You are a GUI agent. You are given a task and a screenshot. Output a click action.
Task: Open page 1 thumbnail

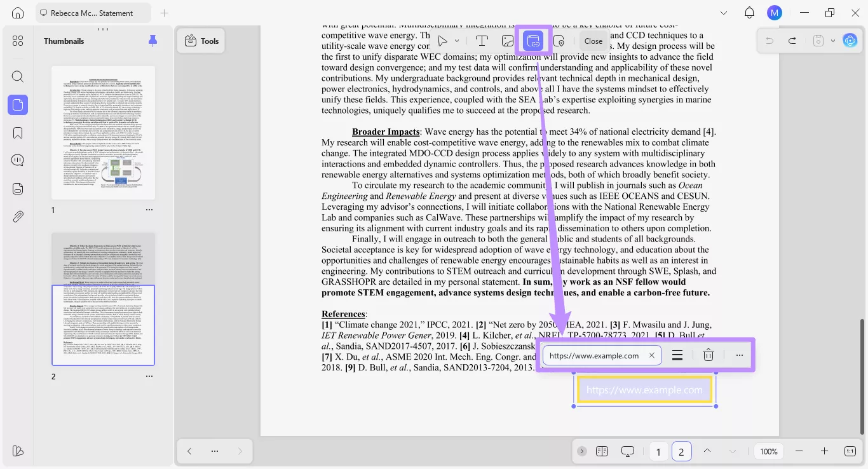[x=103, y=133]
